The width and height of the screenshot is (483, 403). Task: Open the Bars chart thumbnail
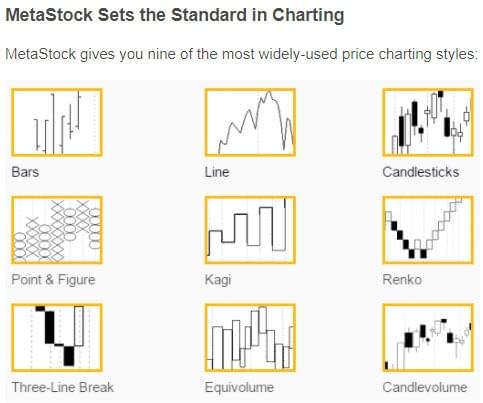pyautogui.click(x=57, y=122)
